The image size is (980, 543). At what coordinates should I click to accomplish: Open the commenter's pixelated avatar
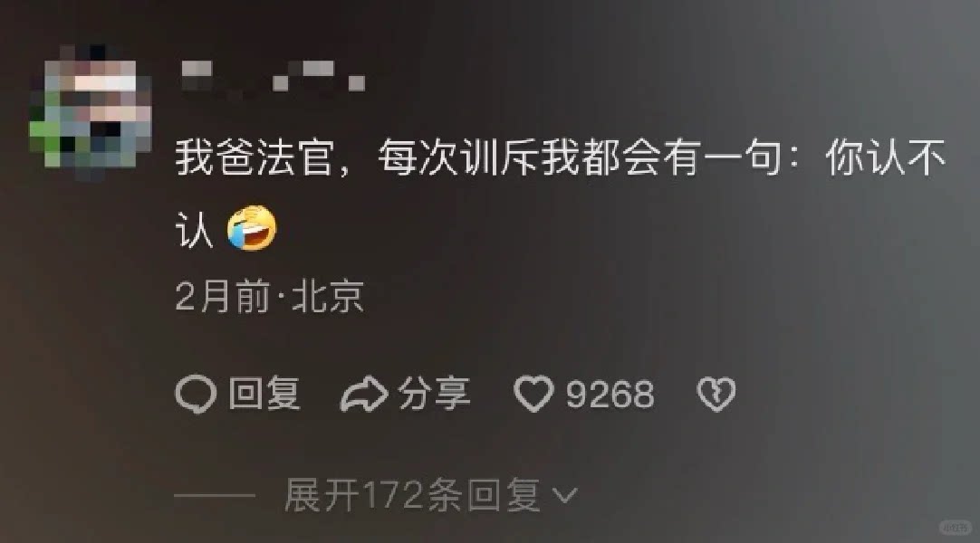click(91, 111)
